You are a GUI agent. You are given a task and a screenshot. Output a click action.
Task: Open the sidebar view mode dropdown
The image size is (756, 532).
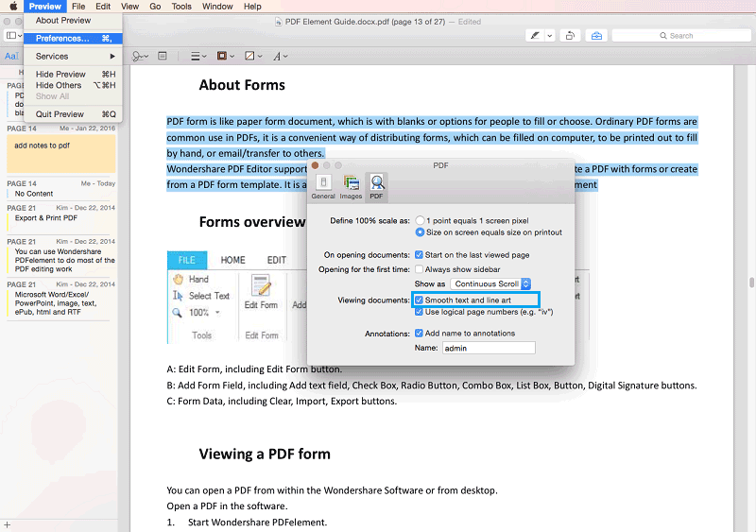pos(13,36)
